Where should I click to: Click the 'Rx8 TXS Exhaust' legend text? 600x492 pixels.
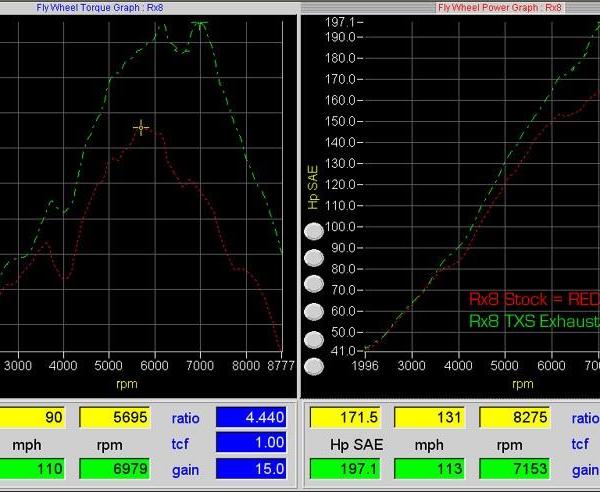534,321
